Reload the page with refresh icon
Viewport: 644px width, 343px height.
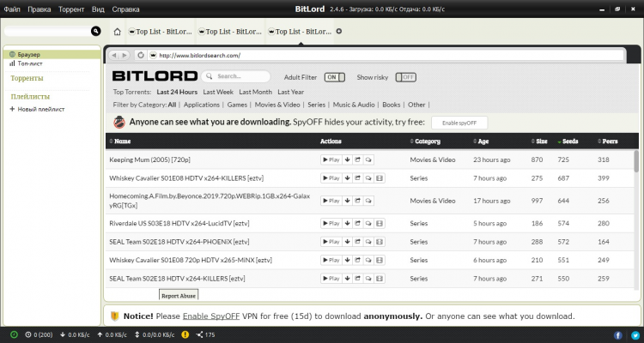141,55
